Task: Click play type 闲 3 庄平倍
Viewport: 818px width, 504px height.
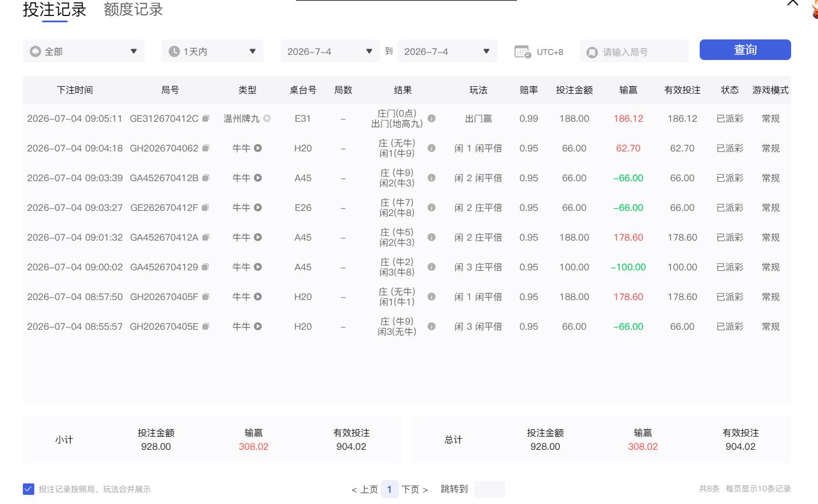Action: pyautogui.click(x=478, y=267)
